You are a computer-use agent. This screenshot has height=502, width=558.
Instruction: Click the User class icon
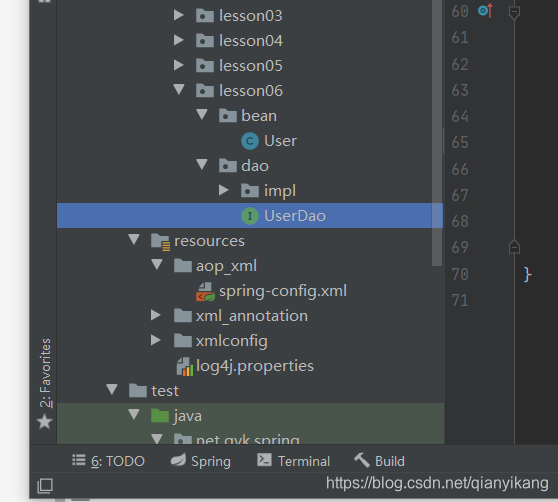point(250,141)
